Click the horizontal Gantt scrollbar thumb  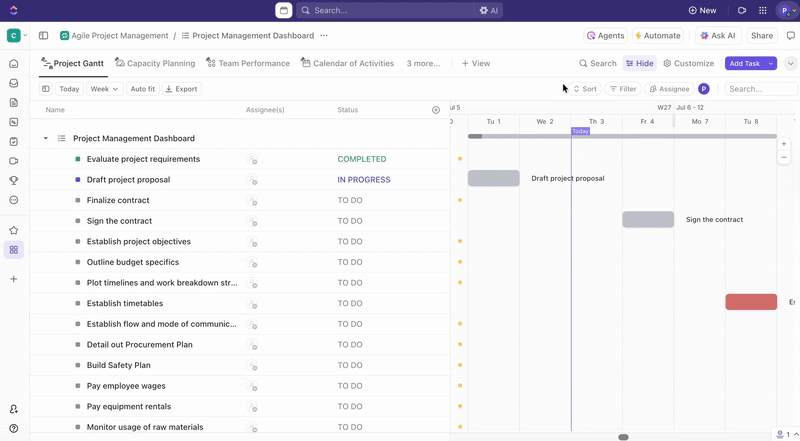point(623,437)
